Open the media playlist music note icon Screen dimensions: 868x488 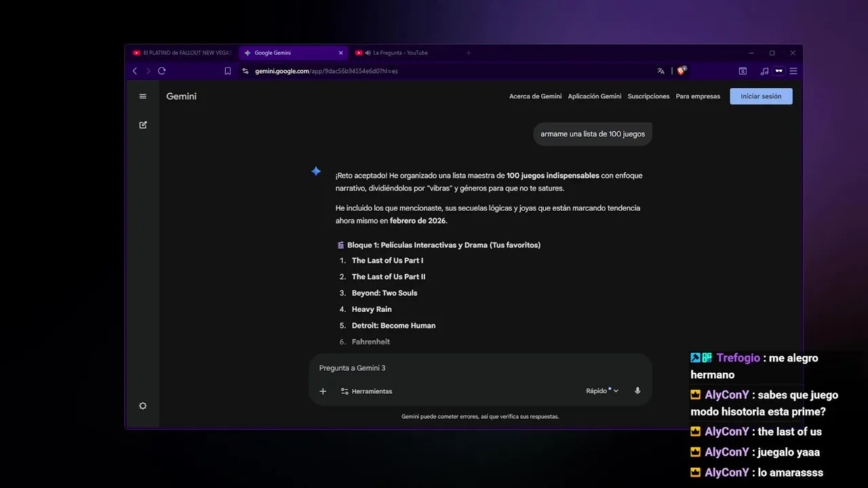764,70
